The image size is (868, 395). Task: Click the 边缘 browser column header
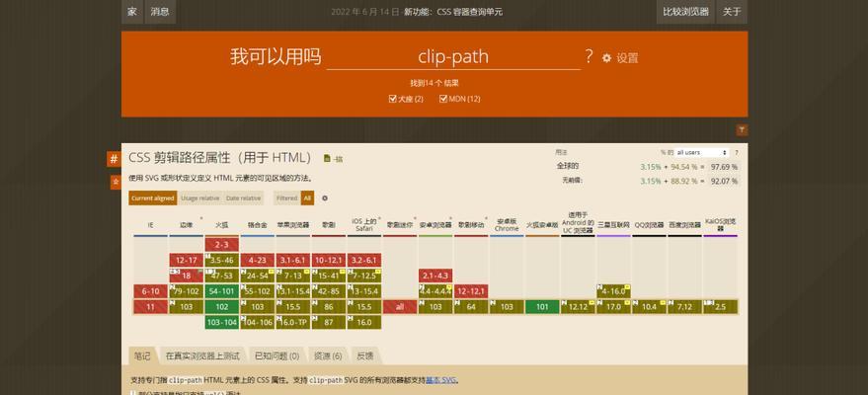[186, 225]
